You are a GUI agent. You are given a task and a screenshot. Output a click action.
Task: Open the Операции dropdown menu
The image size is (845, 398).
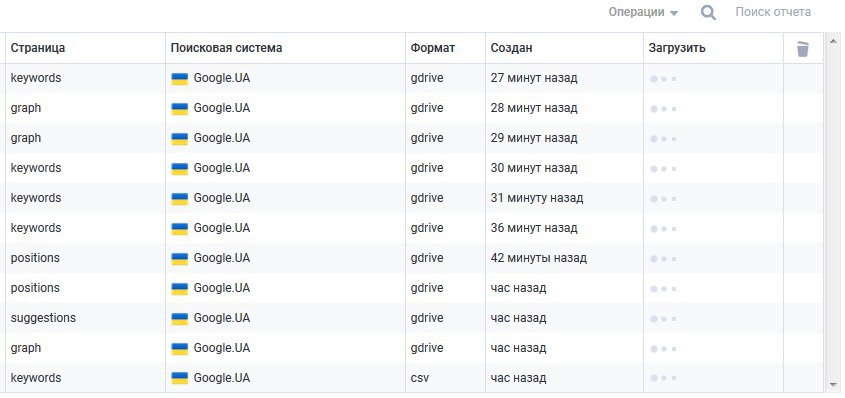pyautogui.click(x=643, y=12)
